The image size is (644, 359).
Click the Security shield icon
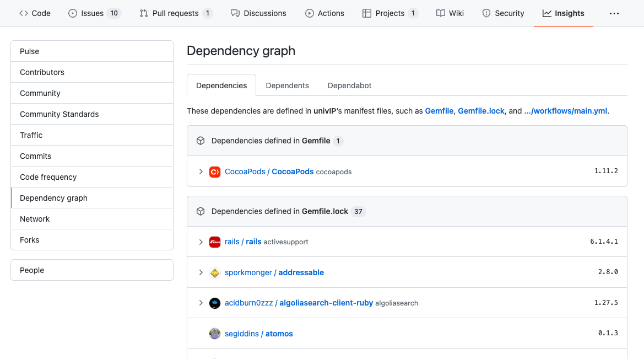[486, 13]
